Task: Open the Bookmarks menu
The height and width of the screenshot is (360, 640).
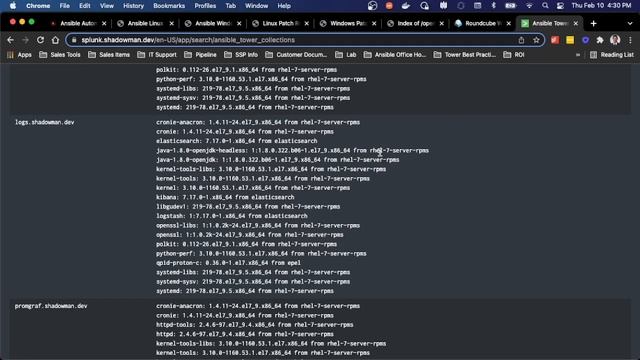Action: pyautogui.click(x=169, y=6)
